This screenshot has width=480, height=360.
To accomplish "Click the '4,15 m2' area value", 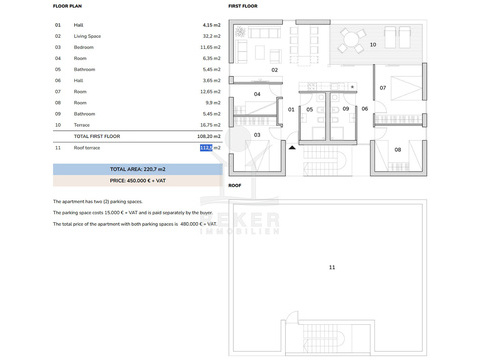I will tap(212, 25).
